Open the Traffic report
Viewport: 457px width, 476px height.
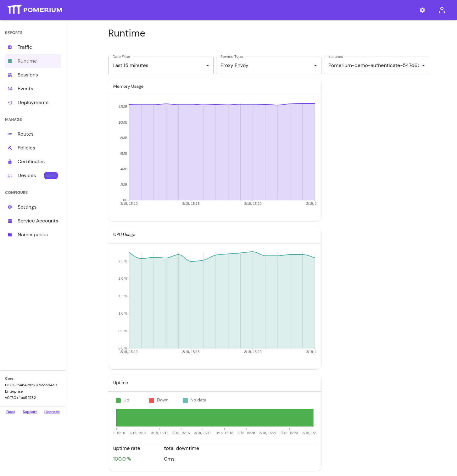click(33, 47)
